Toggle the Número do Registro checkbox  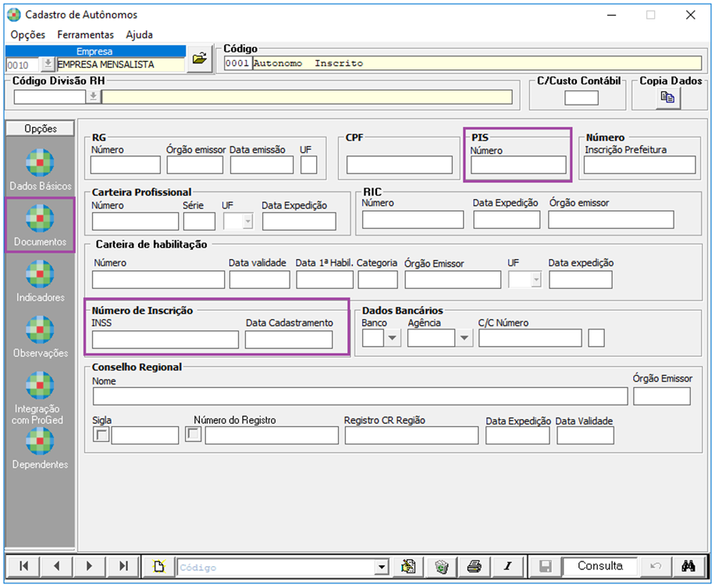194,435
